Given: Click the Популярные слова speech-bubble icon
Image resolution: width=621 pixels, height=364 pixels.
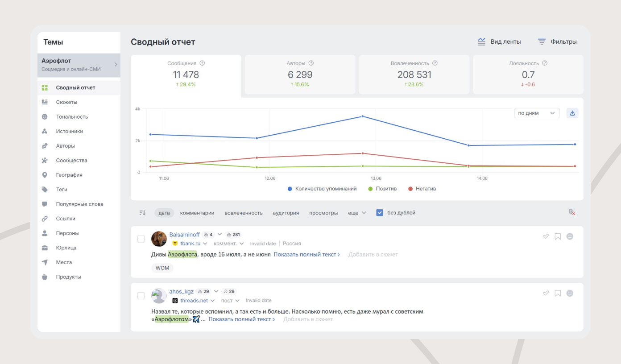Looking at the screenshot, I should [x=45, y=204].
